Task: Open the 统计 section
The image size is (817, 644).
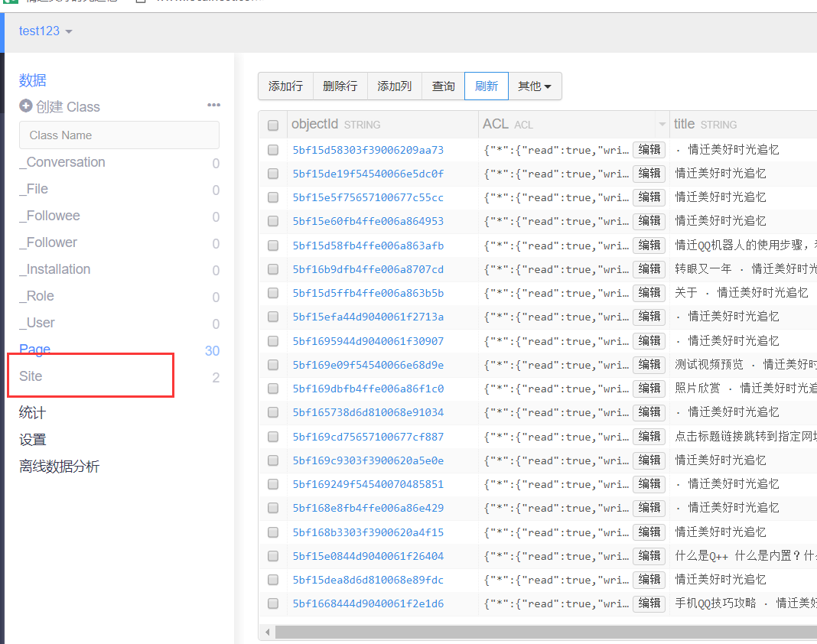Action: click(x=32, y=413)
